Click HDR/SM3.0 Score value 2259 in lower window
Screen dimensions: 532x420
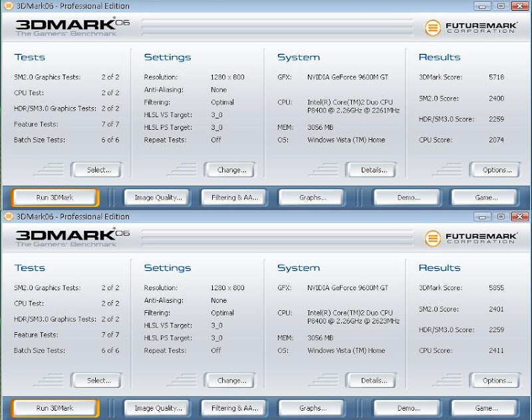pyautogui.click(x=496, y=329)
